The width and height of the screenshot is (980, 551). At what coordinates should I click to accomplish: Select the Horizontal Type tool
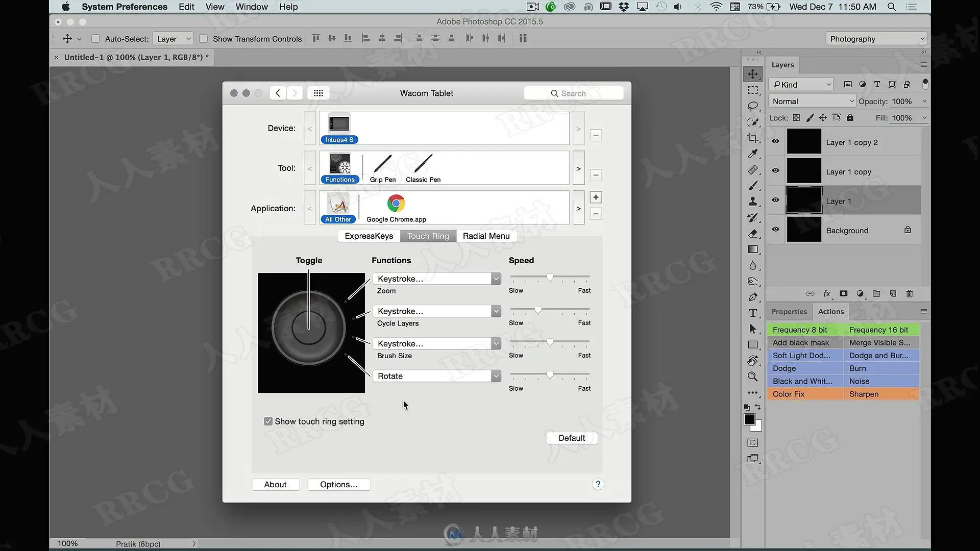[753, 313]
